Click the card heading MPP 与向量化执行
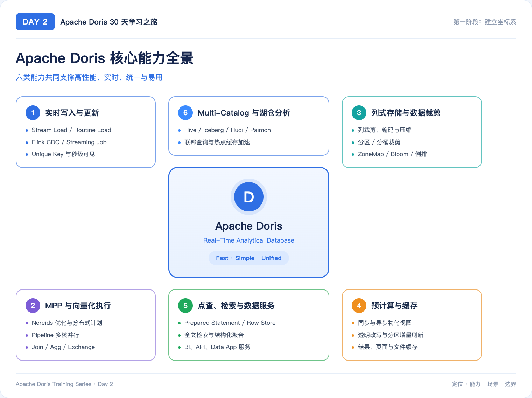The image size is (532, 398). click(x=78, y=306)
